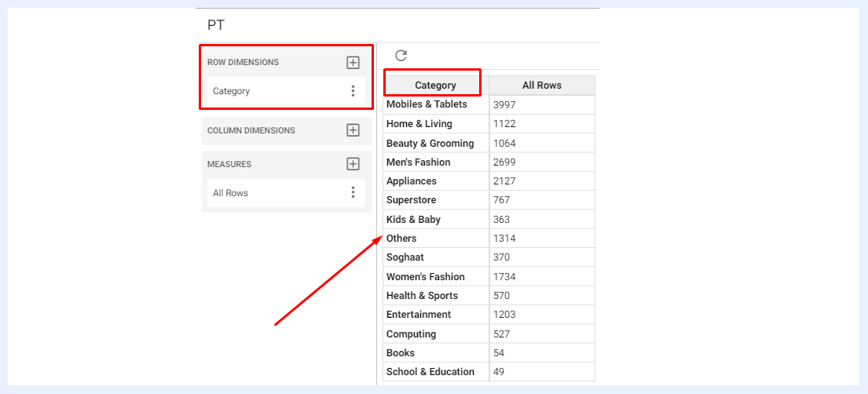This screenshot has width=868, height=394.
Task: Select the All Rows measure item
Action: (x=286, y=192)
